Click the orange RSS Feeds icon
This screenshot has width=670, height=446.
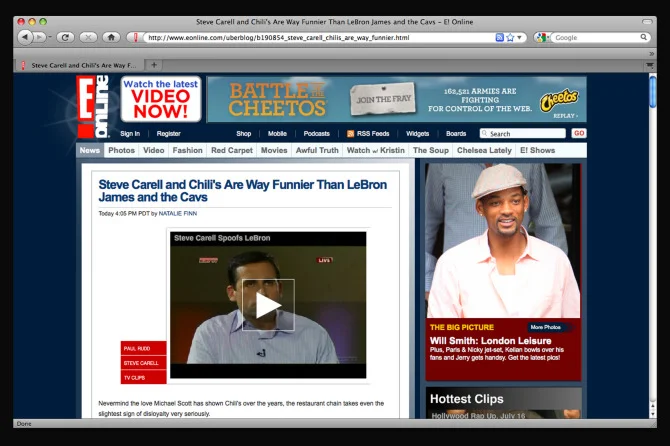tap(350, 134)
